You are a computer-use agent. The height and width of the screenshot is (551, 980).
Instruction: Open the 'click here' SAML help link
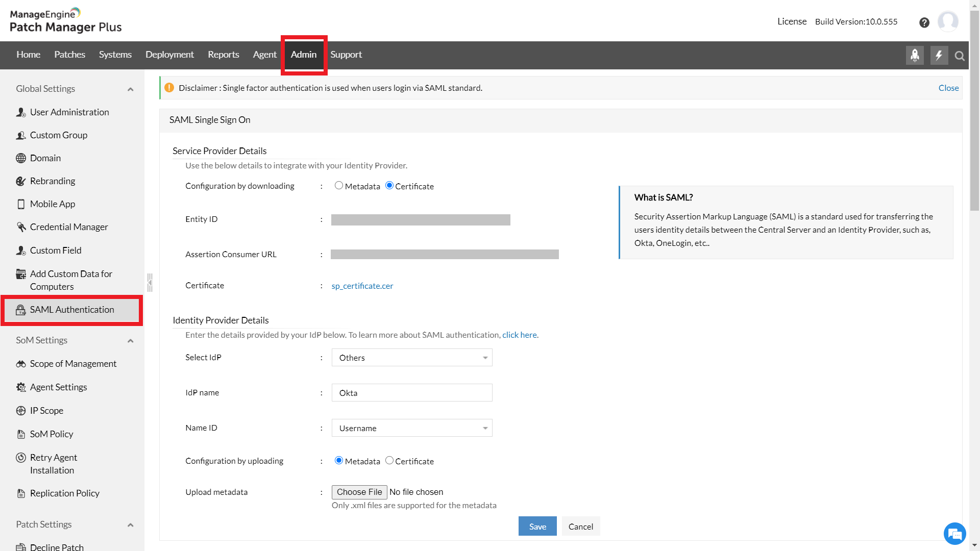pyautogui.click(x=519, y=335)
